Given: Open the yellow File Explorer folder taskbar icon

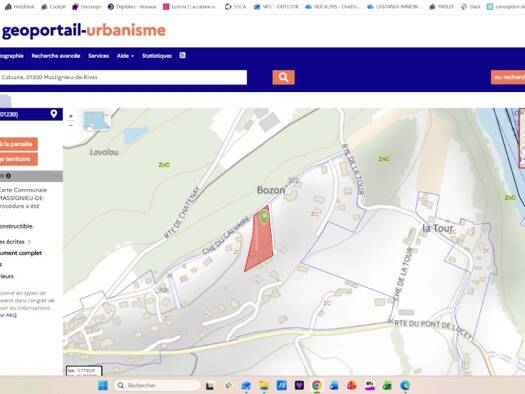Looking at the screenshot, I should click(x=264, y=385).
